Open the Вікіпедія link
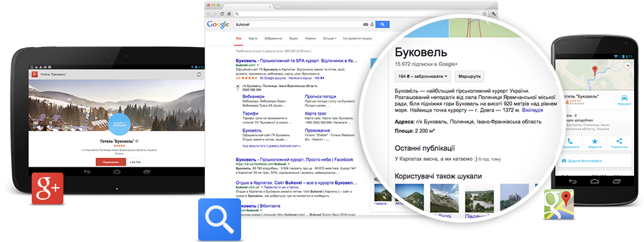The height and width of the screenshot is (242, 644). [532, 110]
